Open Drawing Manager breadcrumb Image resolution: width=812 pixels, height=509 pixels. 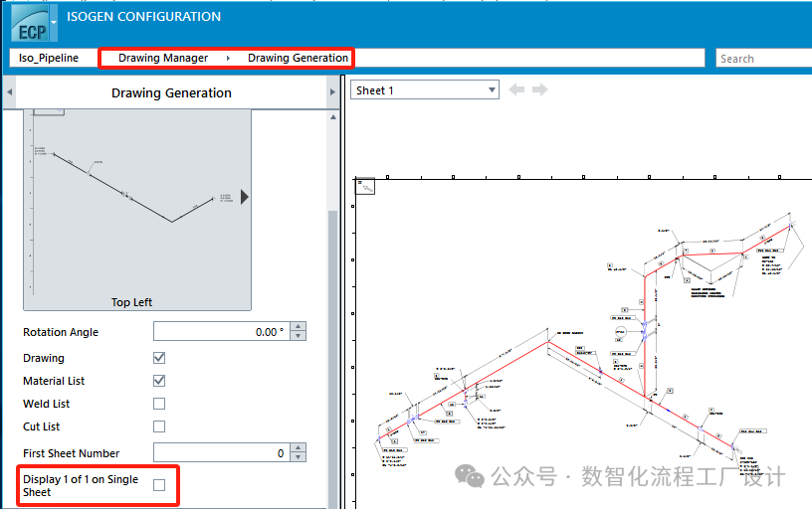click(x=163, y=58)
